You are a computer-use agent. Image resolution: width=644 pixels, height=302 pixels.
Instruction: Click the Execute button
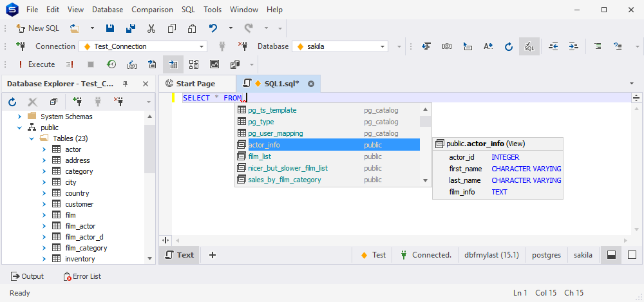coord(37,64)
